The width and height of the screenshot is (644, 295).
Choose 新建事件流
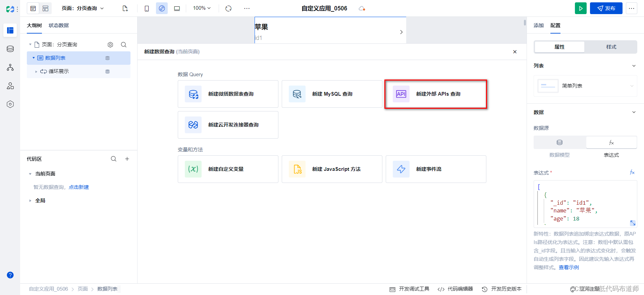[436, 169]
